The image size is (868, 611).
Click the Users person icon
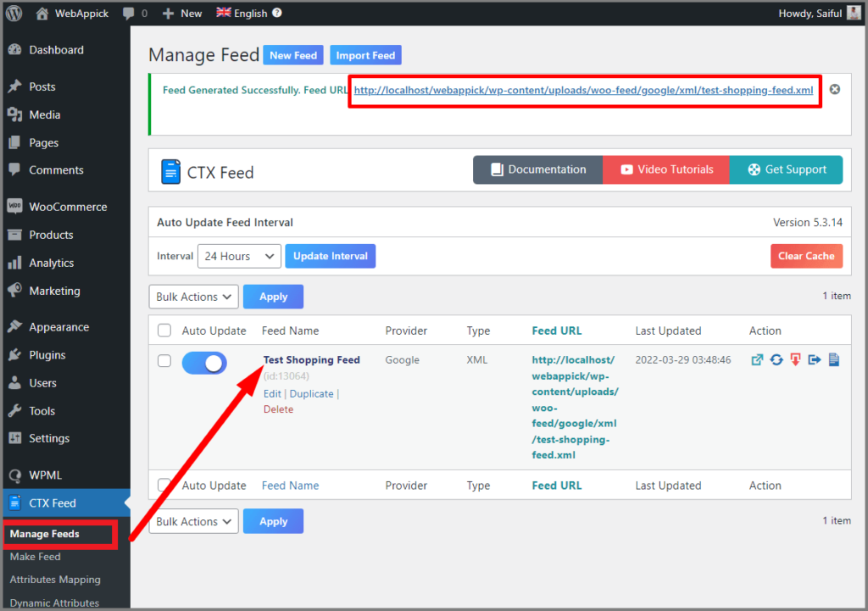click(x=15, y=382)
